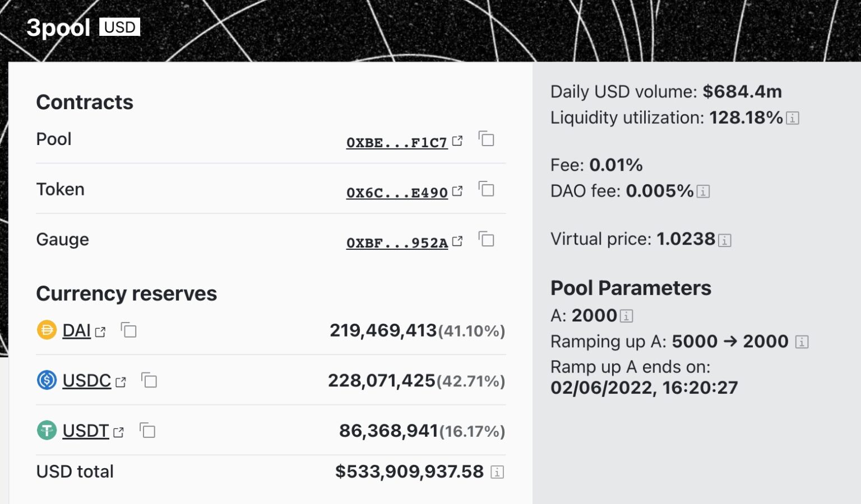Copy the DAI token address
The width and height of the screenshot is (861, 504).
tap(129, 330)
